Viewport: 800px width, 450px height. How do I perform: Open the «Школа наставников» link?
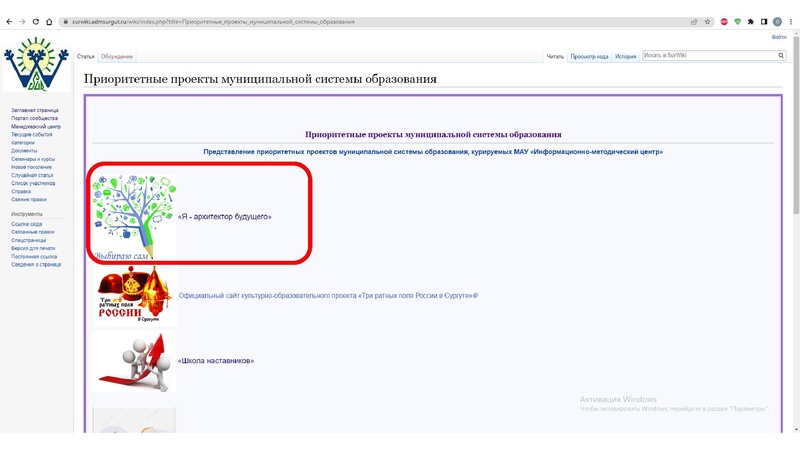pos(216,361)
